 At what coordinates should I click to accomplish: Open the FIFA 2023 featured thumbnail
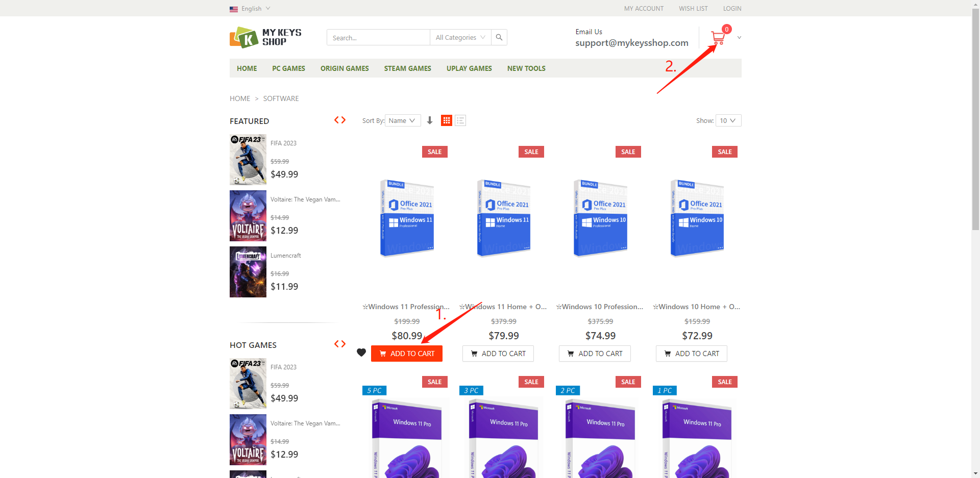(248, 160)
